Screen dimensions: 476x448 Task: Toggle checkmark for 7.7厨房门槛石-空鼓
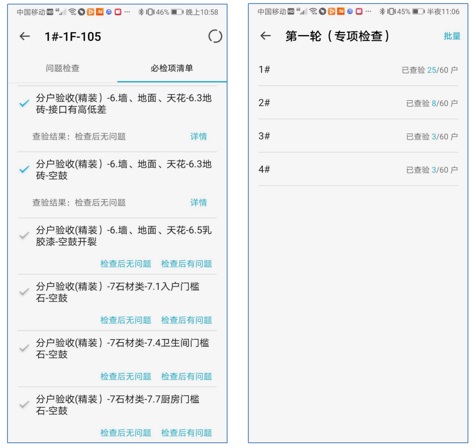tap(24, 404)
